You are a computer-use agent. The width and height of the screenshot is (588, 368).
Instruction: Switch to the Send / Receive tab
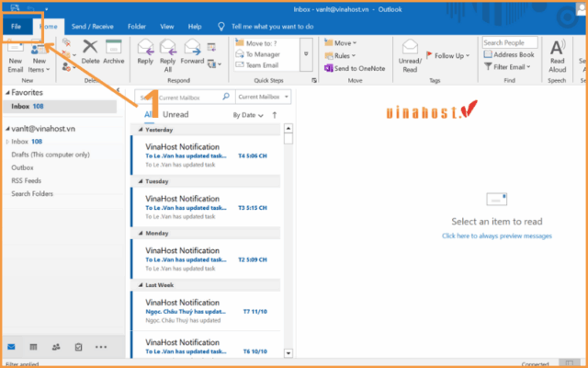click(92, 27)
